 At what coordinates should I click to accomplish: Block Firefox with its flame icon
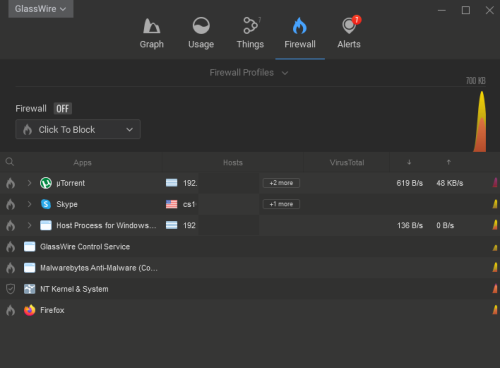pos(11,310)
